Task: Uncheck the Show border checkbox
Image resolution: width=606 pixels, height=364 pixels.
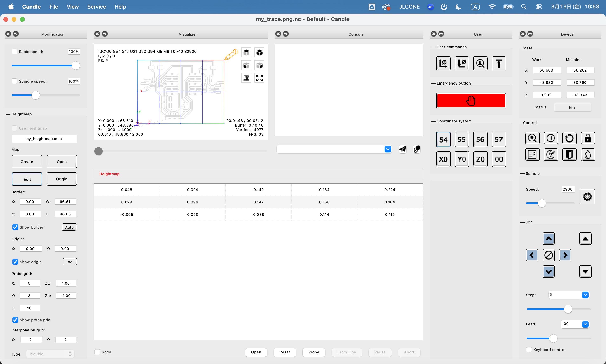Action: [x=15, y=227]
